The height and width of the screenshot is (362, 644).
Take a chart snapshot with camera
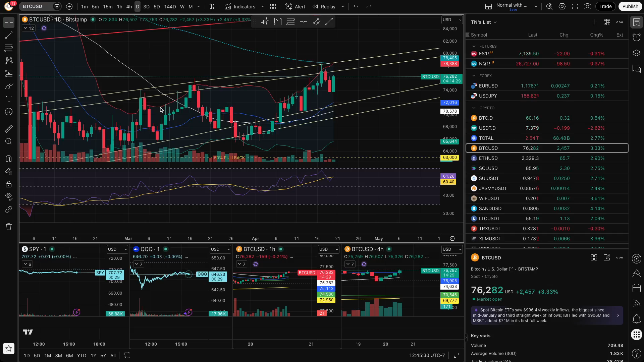pyautogui.click(x=587, y=6)
